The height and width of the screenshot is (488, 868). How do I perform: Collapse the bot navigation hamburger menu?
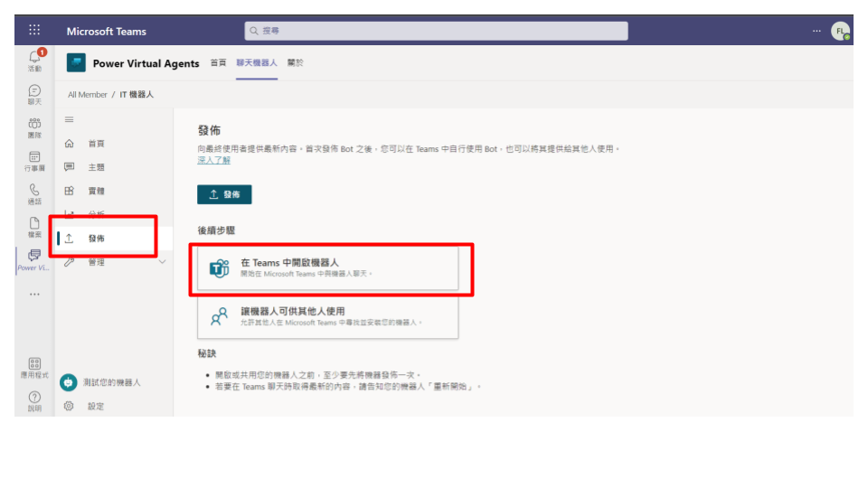(x=70, y=119)
